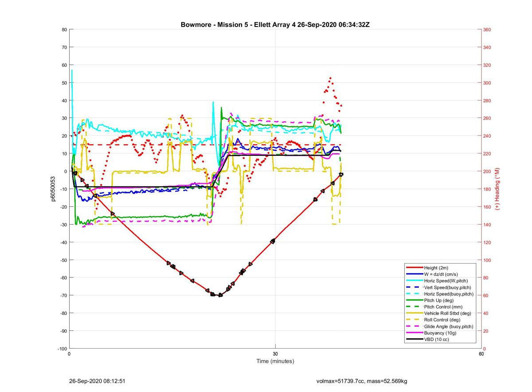
Task: Click the "50" tick on the left axis
Action: 64,83
